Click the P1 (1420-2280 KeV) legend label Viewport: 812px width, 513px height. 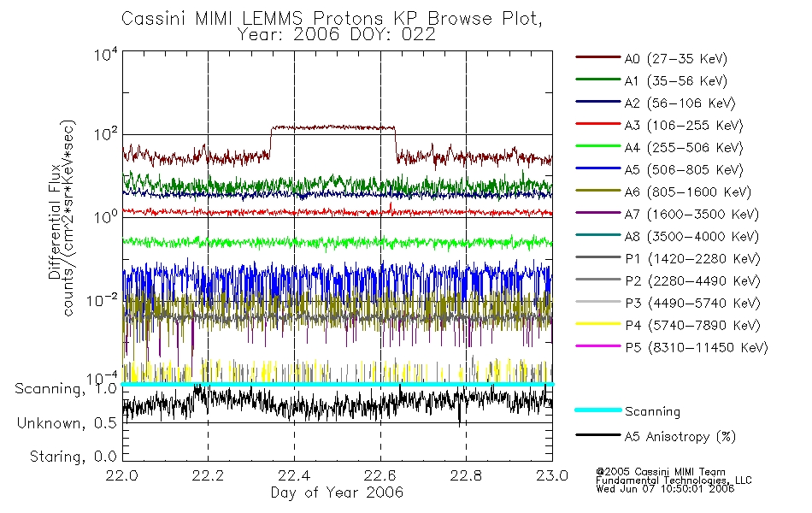pos(693,259)
